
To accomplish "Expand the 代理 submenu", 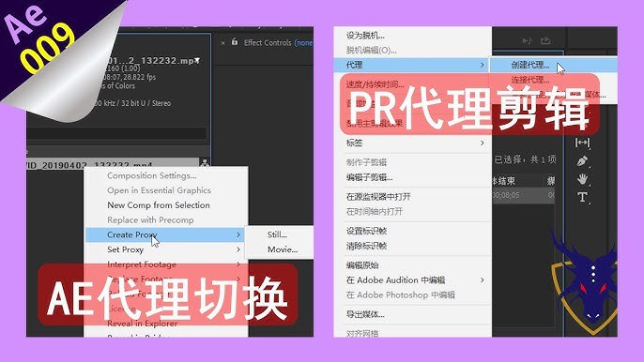I will point(412,65).
